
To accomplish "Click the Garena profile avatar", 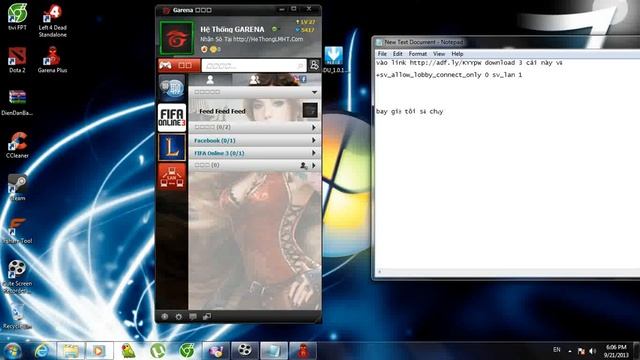I will (x=176, y=38).
